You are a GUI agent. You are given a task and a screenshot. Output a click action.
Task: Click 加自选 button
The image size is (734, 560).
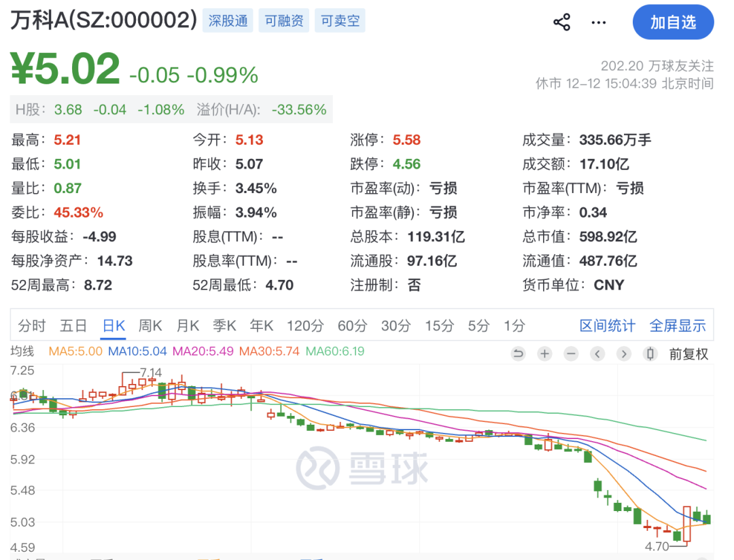(673, 22)
